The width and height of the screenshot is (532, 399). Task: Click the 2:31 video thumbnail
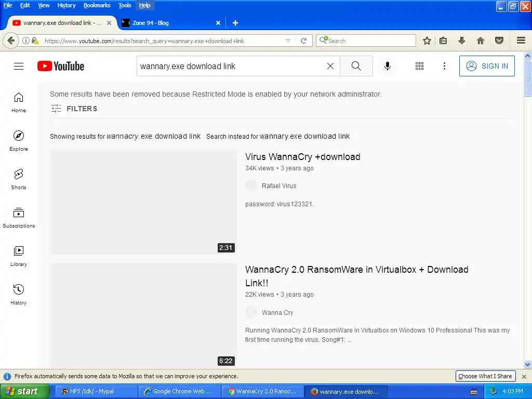143,202
